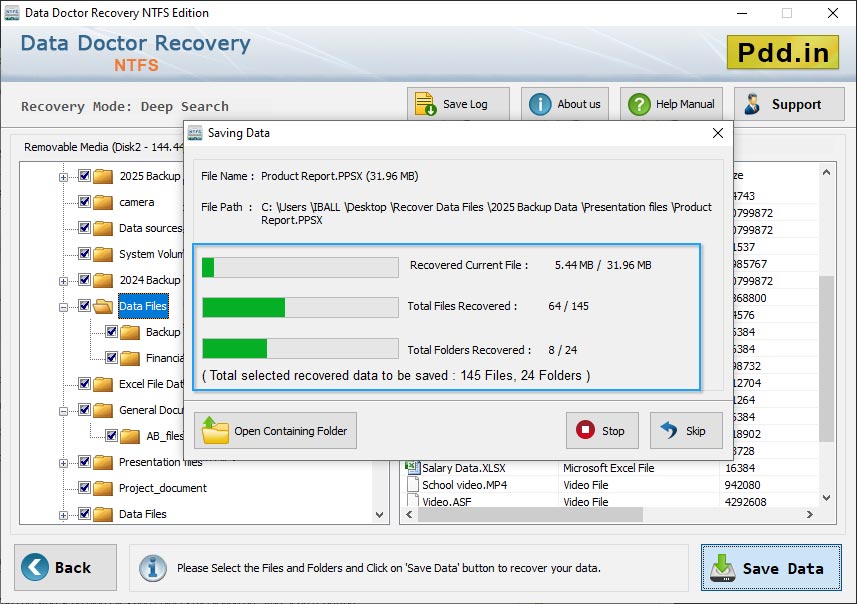
Task: Select the camera folder label
Action: pos(137,202)
